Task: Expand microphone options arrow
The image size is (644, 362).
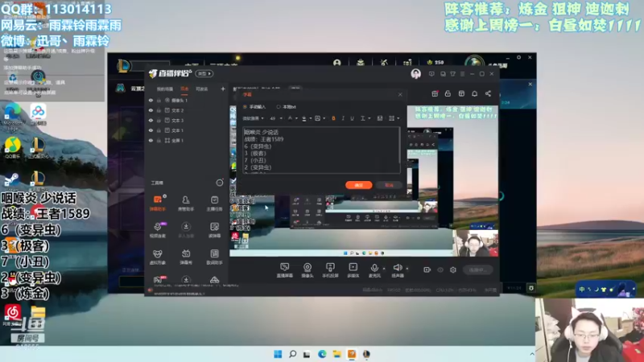Action: tap(384, 269)
